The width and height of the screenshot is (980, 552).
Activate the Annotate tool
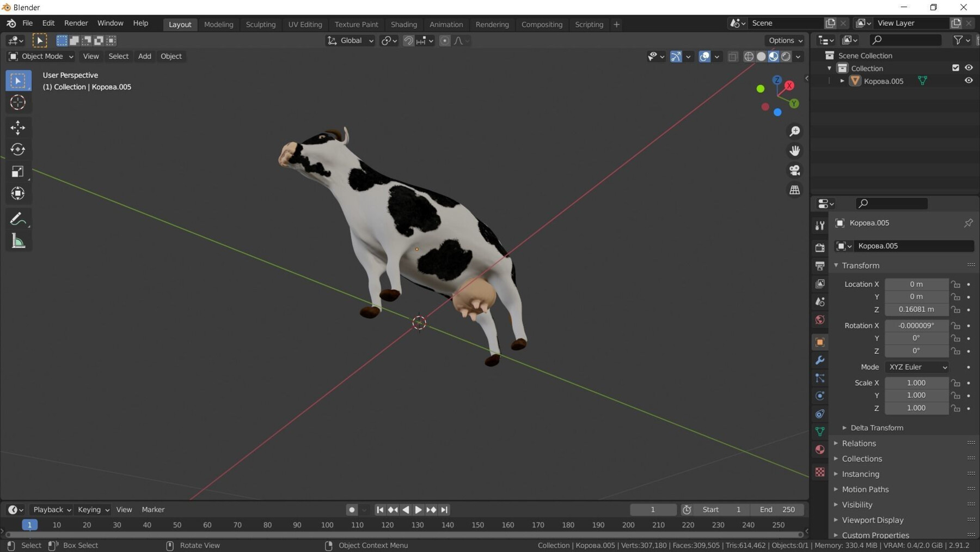pyautogui.click(x=17, y=219)
